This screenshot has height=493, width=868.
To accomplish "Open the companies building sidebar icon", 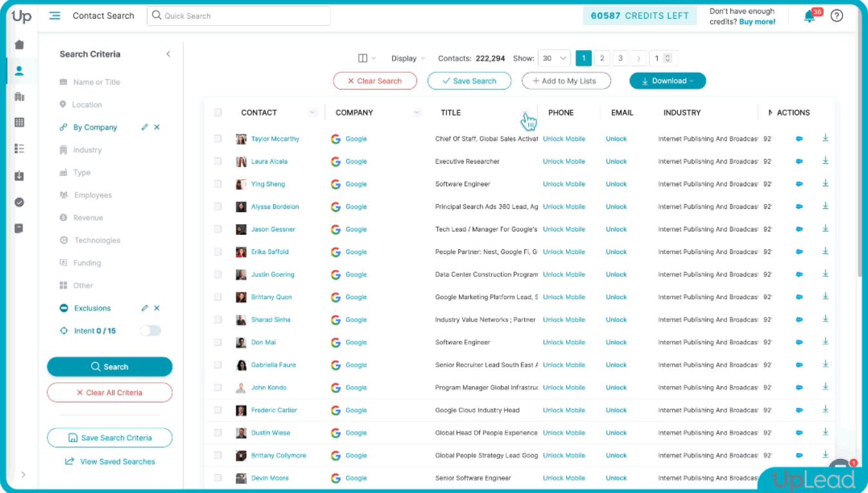I will pos(19,97).
